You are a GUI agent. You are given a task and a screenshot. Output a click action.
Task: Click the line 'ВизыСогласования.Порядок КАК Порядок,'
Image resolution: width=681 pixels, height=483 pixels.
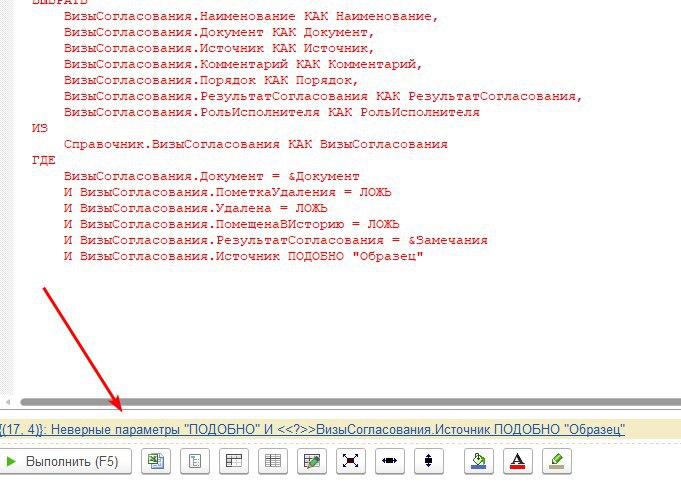(x=211, y=80)
